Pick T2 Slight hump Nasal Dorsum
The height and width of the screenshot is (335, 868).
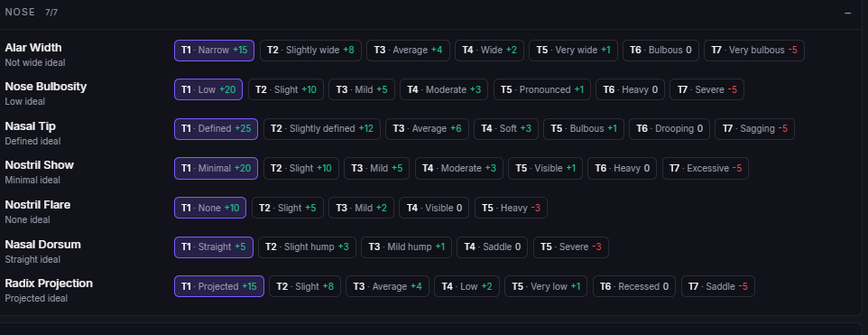308,247
